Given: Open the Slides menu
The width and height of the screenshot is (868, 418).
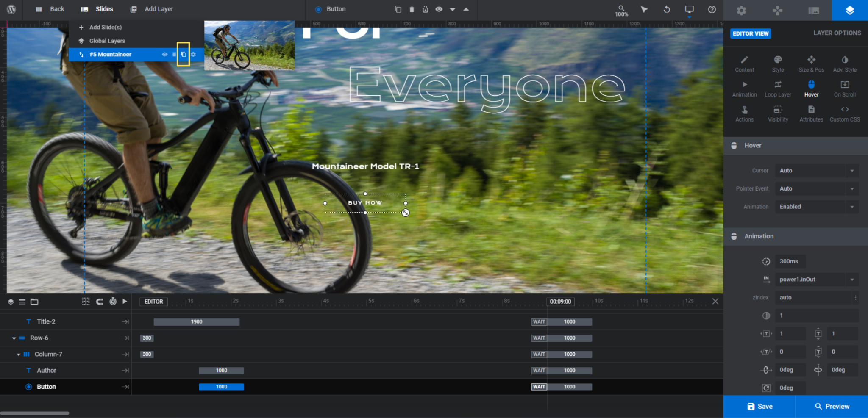Looking at the screenshot, I should 97,9.
